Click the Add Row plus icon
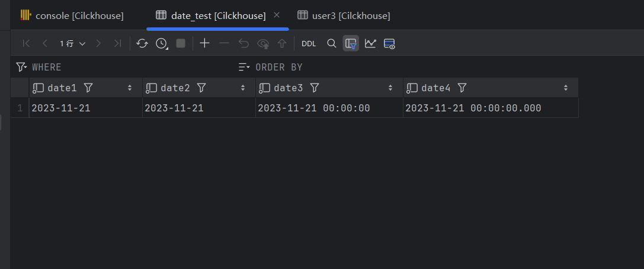This screenshot has width=644, height=269. tap(204, 43)
